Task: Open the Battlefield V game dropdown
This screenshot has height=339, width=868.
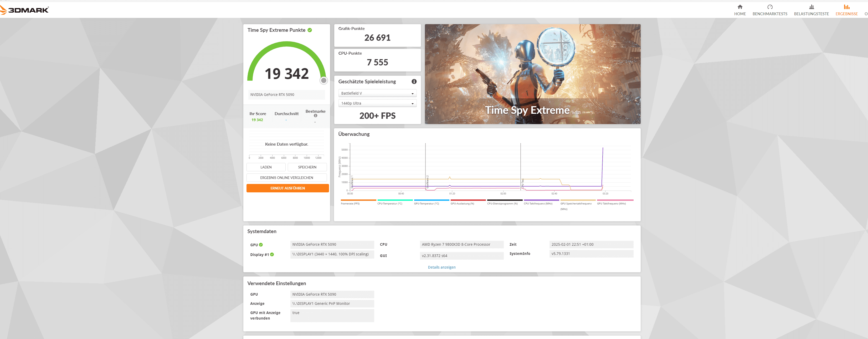Action: [377, 93]
